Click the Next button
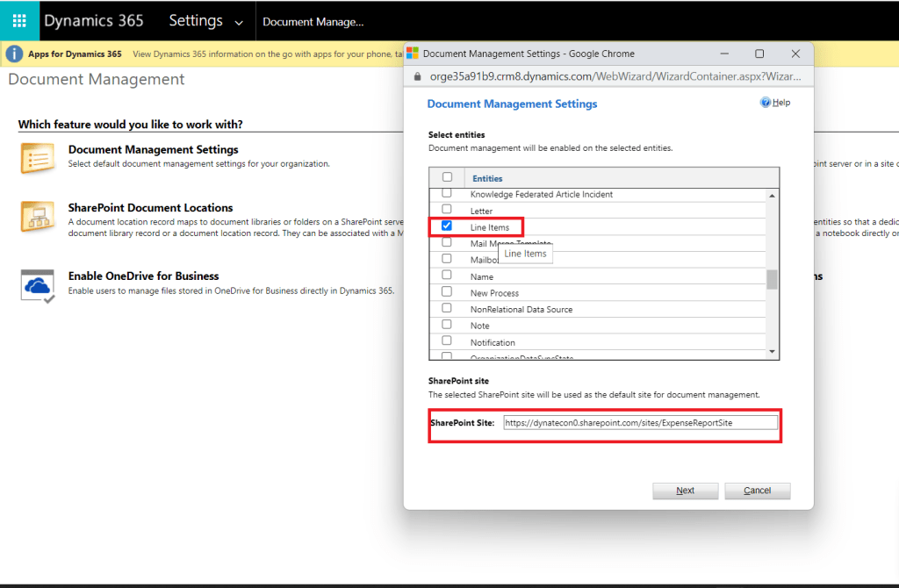This screenshot has width=899, height=588. 686,491
